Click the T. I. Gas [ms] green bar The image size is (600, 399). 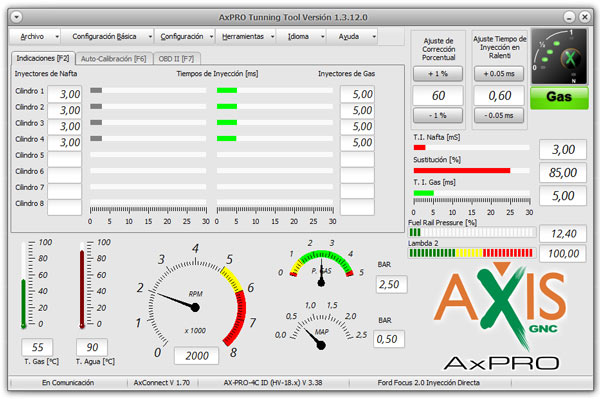[x=424, y=193]
